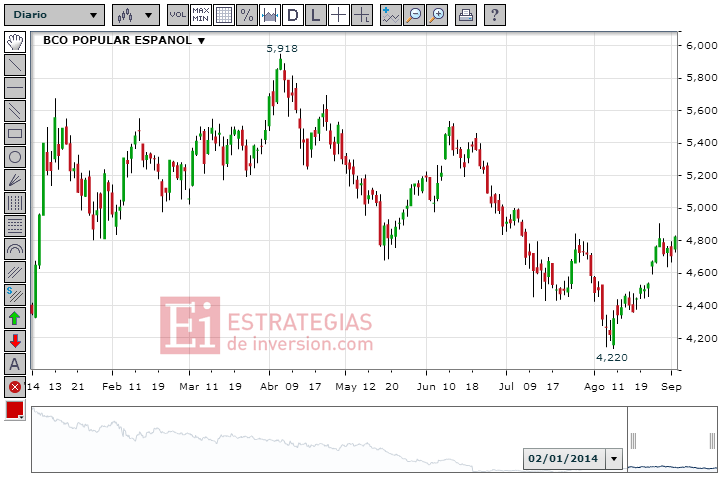Delete drawings with the red X button

pos(15,387)
